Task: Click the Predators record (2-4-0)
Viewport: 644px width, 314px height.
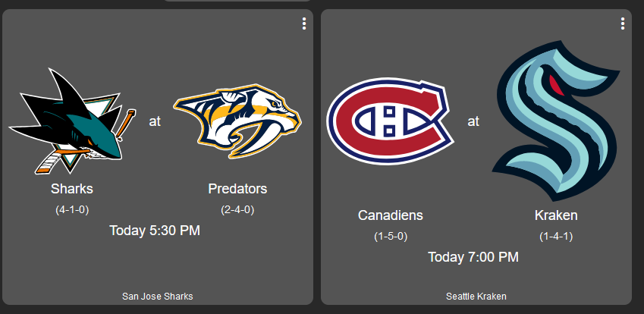Action: [237, 210]
